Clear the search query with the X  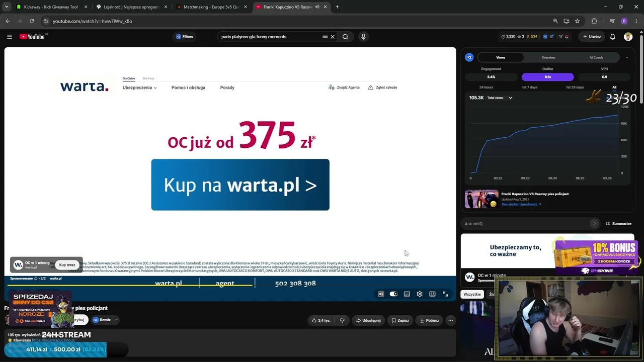point(333,37)
